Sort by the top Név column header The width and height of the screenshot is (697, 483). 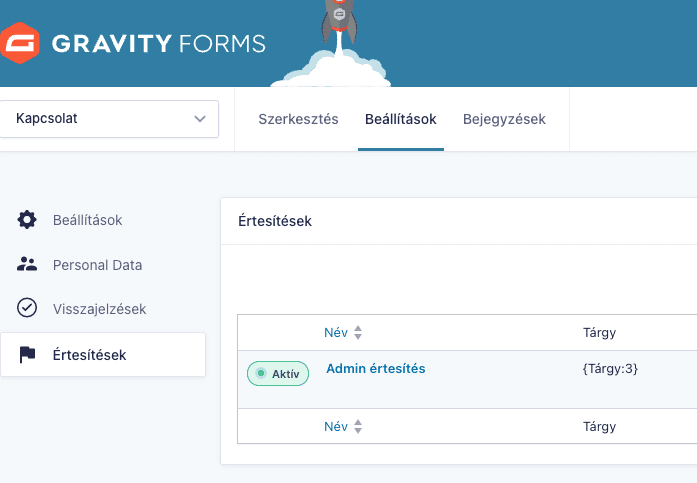(336, 332)
